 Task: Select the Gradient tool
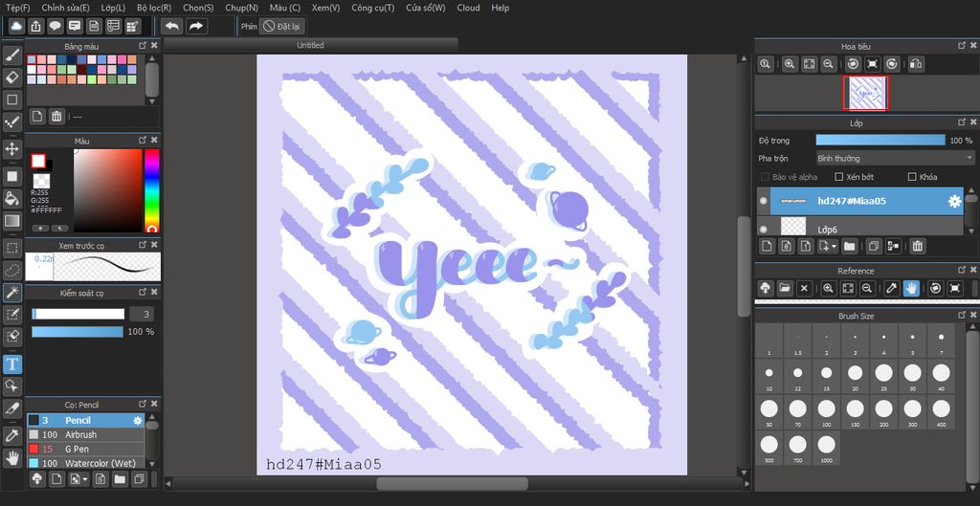point(12,221)
